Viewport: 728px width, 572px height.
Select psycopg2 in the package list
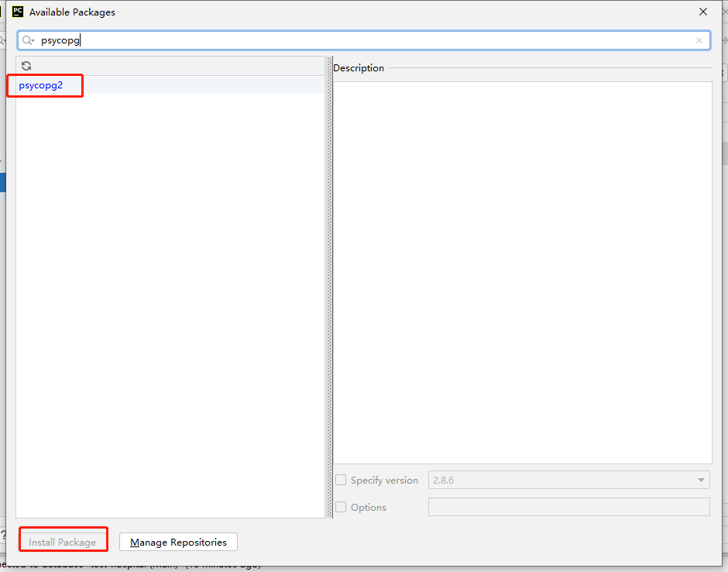170,85
